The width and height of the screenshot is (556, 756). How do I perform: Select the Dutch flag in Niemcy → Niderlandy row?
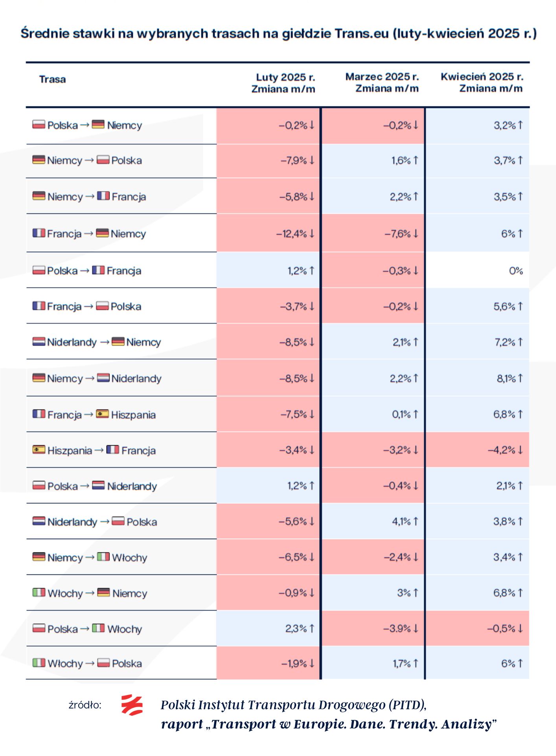click(x=103, y=378)
